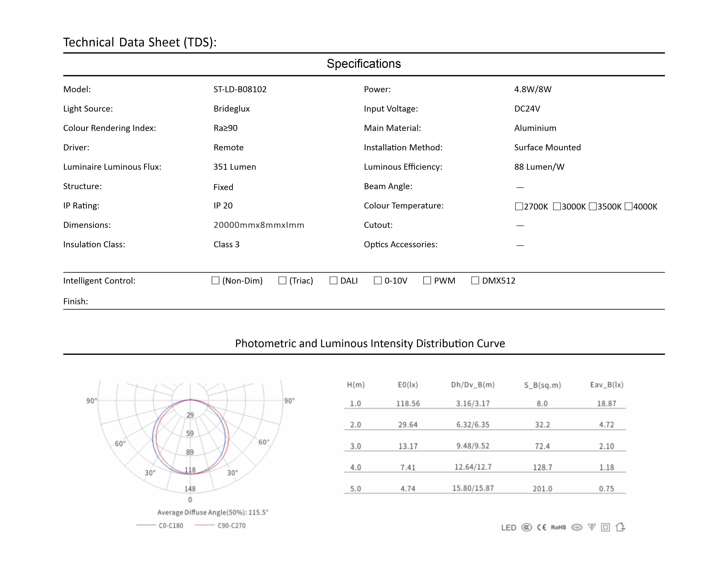Check the DMX512 control box
This screenshot has width=726, height=588.
pos(475,281)
